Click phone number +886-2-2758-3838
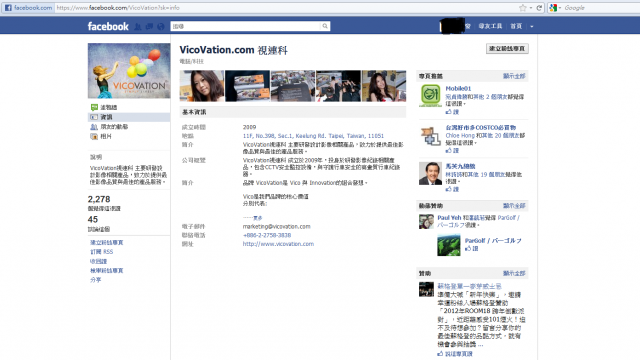The height and width of the screenshot is (360, 640). tap(267, 236)
